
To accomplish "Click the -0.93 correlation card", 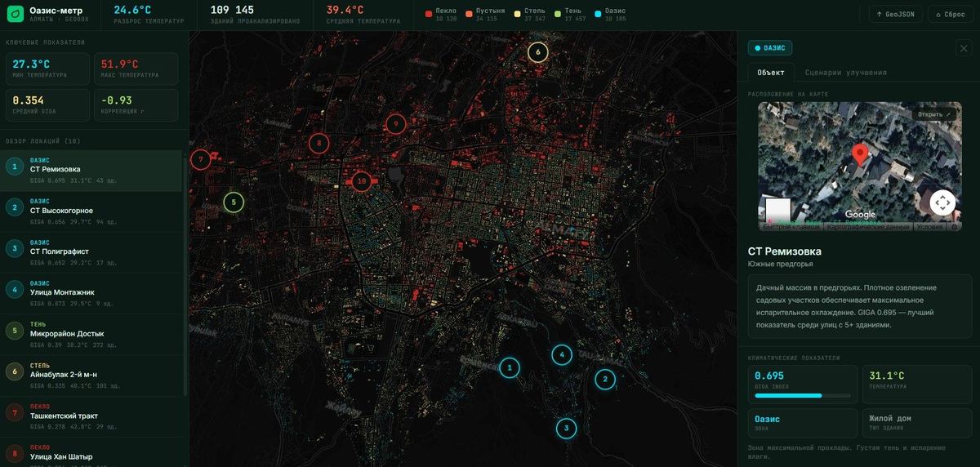I will pos(136,105).
